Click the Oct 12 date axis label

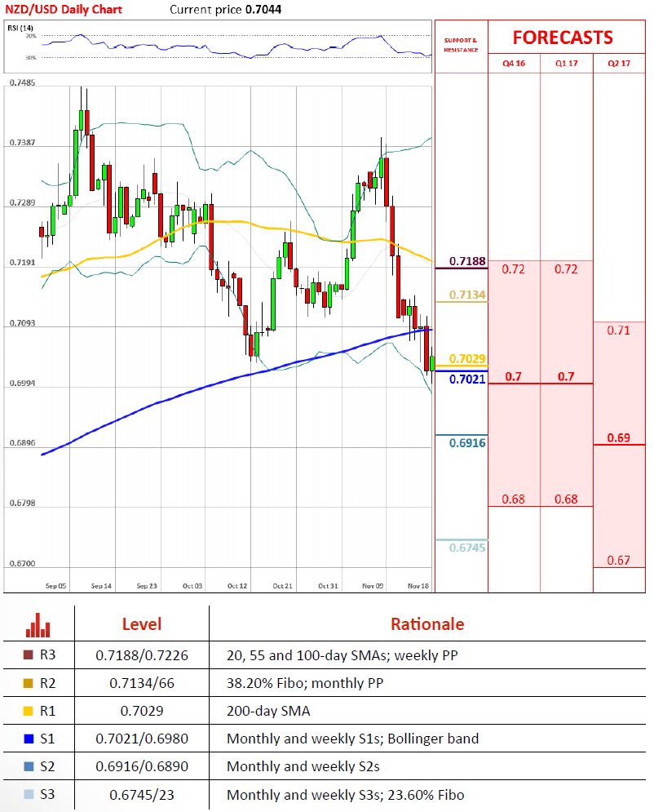pyautogui.click(x=237, y=586)
